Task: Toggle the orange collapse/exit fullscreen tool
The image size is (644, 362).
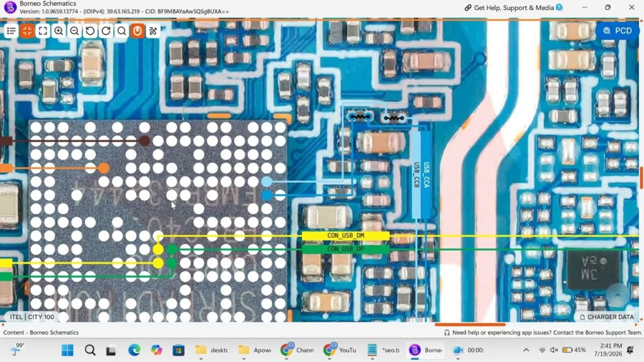Action: tap(27, 31)
